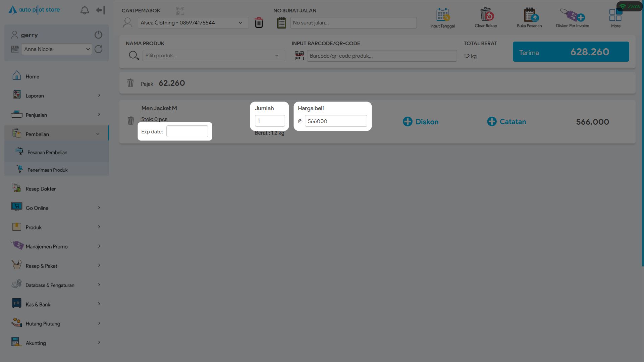Click the notification bell icon
Screen dimensions: 644x362
pos(85,10)
